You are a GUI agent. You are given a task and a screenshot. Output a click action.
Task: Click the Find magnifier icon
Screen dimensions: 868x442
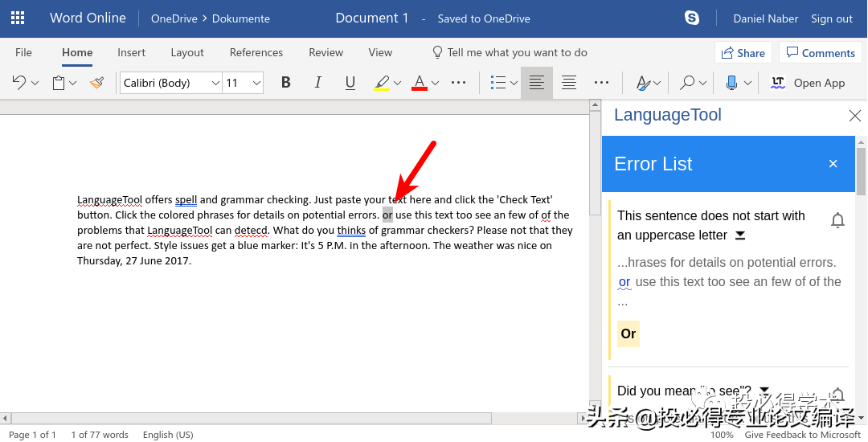pos(687,83)
